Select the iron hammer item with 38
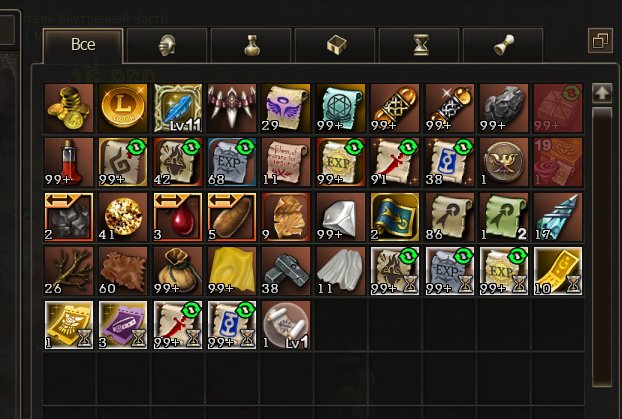This screenshot has height=419, width=622. pos(286,271)
